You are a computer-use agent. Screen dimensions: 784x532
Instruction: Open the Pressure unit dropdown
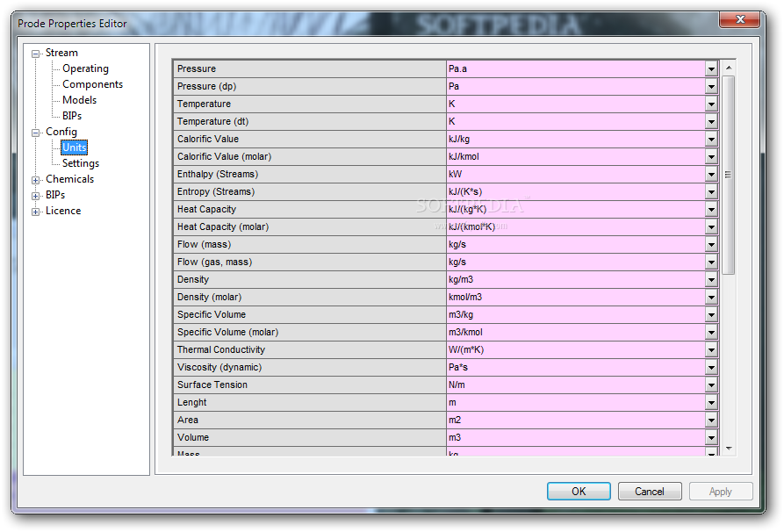point(711,69)
